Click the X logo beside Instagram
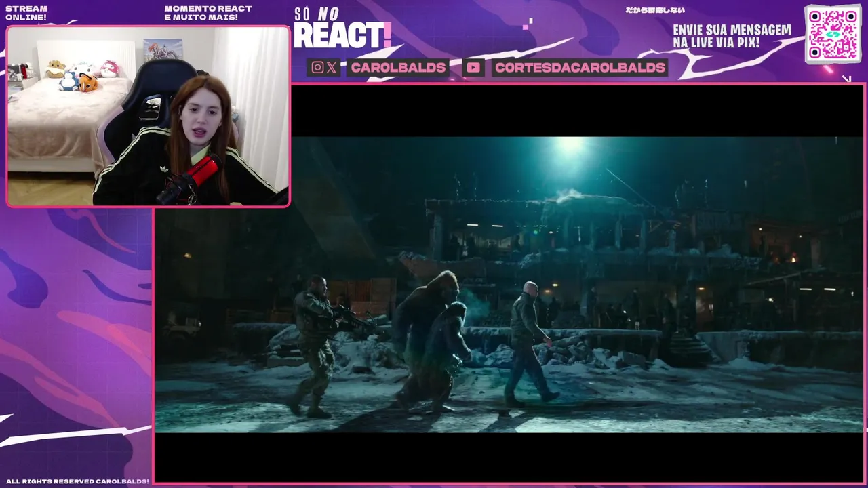This screenshot has height=488, width=868. click(x=332, y=67)
